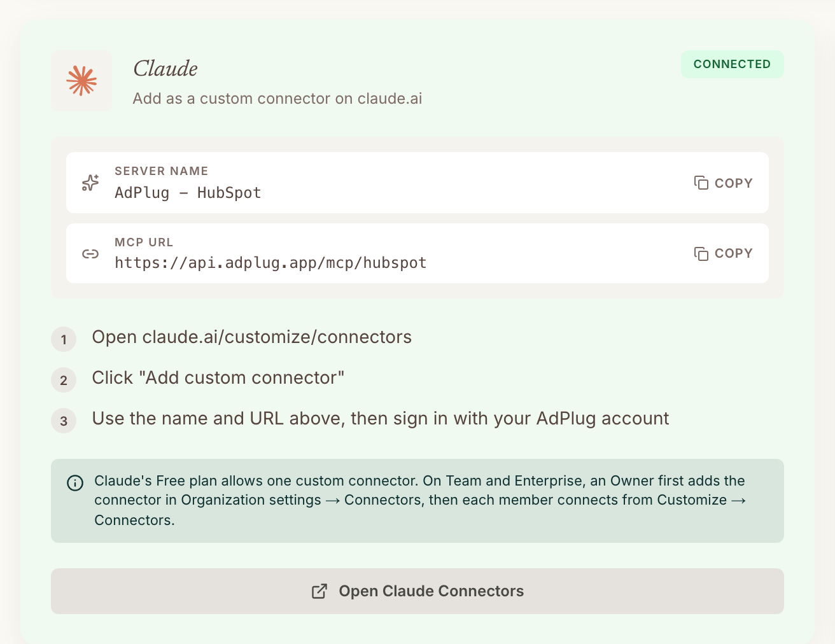Click the MCP URL label
Screen dimensions: 835x644
click(x=144, y=242)
